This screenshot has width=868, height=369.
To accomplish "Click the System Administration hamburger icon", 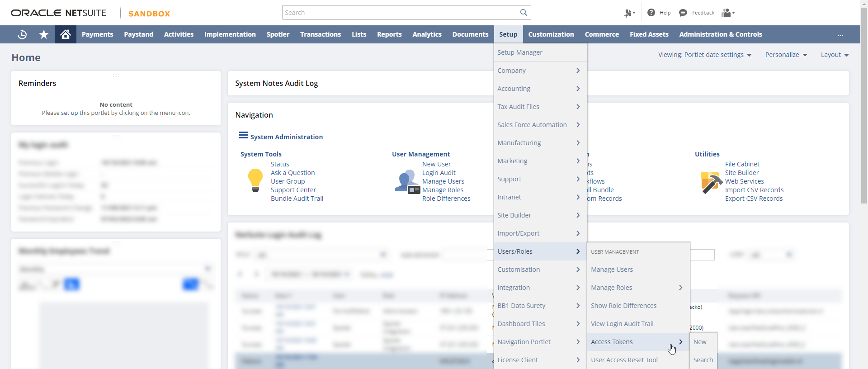I will [x=244, y=135].
